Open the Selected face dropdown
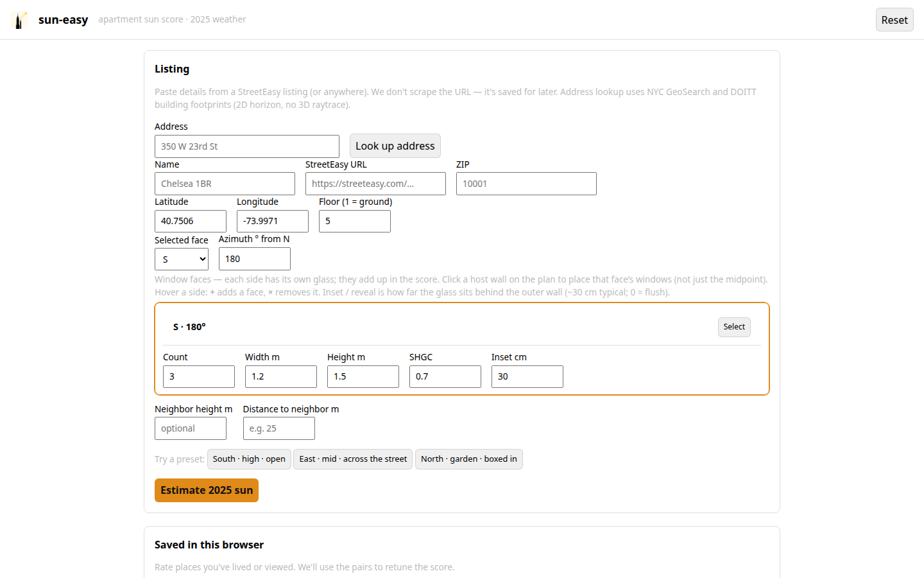The image size is (924, 578). pyautogui.click(x=182, y=259)
